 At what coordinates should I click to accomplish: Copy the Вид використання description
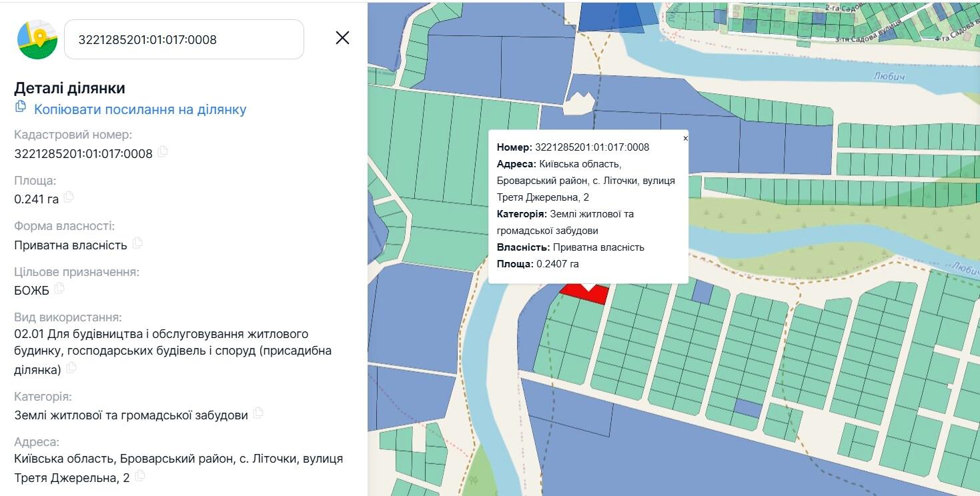(x=71, y=368)
